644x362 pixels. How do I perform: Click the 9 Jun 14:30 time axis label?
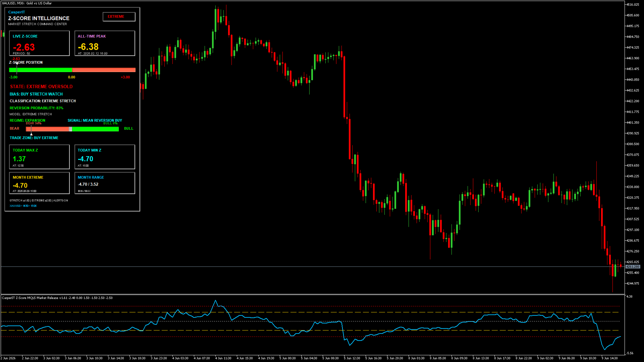[610, 358]
